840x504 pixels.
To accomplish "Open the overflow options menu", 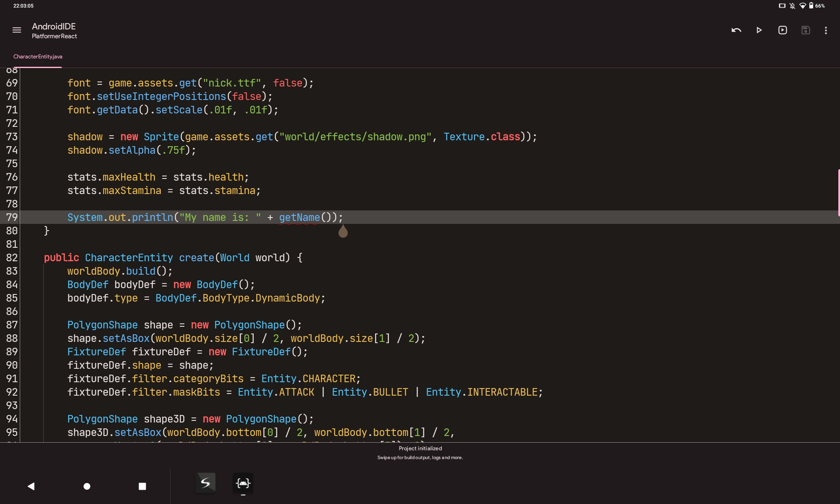I will pos(826,30).
